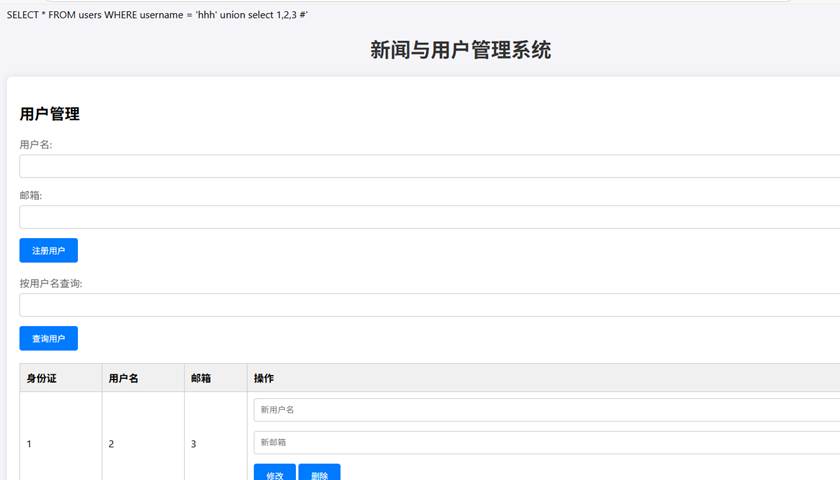Click the 按用户名查询: label
Image resolution: width=840 pixels, height=480 pixels.
point(51,283)
